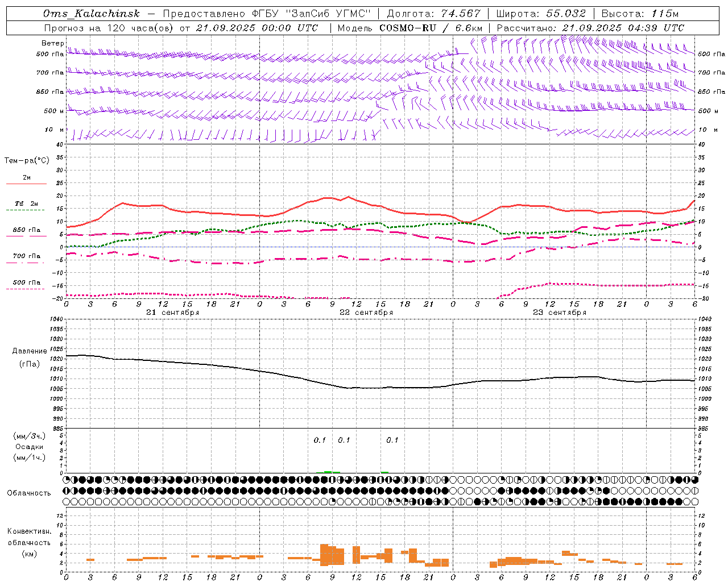The width and height of the screenshot is (728, 582).
Task: Click the 'Ветер' wind panel label
Action: (x=53, y=43)
